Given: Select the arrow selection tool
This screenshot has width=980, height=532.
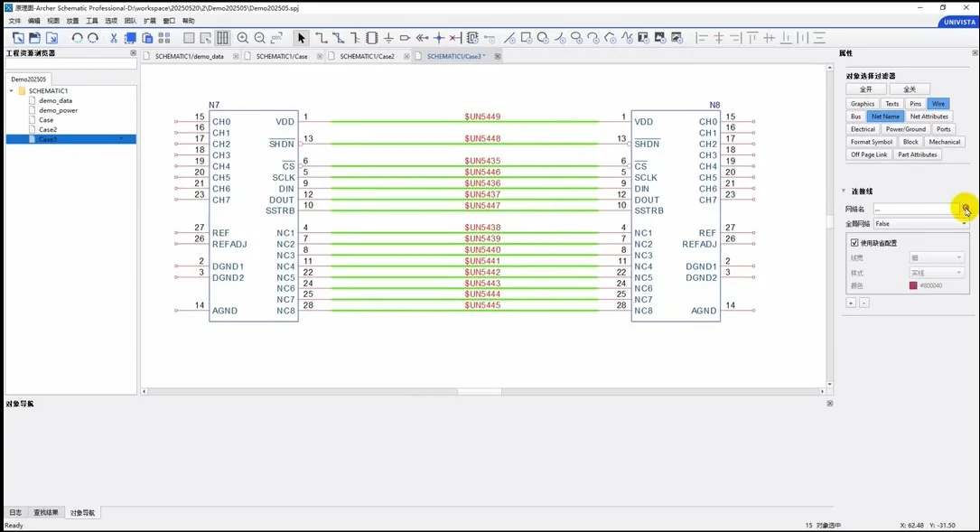Looking at the screenshot, I should [x=301, y=38].
